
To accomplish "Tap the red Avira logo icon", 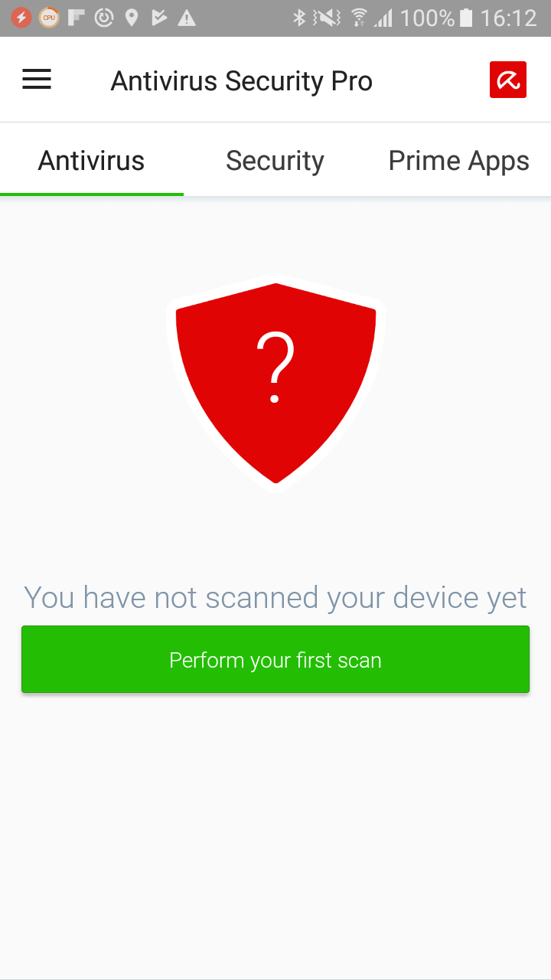I will click(x=508, y=80).
